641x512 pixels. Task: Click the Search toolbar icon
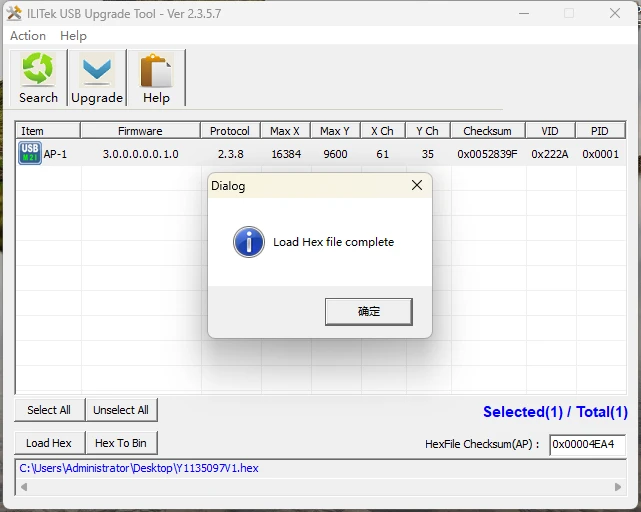click(x=38, y=78)
